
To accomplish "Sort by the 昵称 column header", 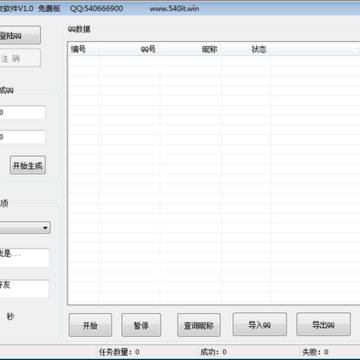I will (x=191, y=49).
